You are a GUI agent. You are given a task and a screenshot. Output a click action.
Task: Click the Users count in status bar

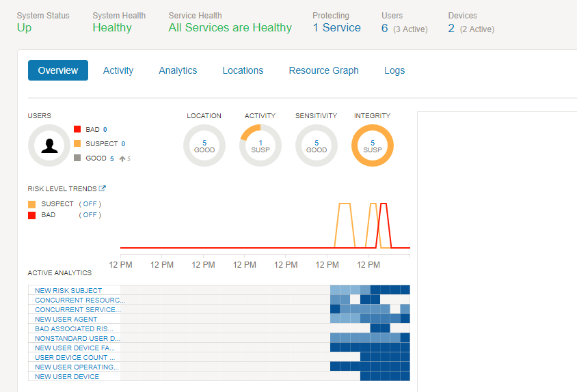385,28
